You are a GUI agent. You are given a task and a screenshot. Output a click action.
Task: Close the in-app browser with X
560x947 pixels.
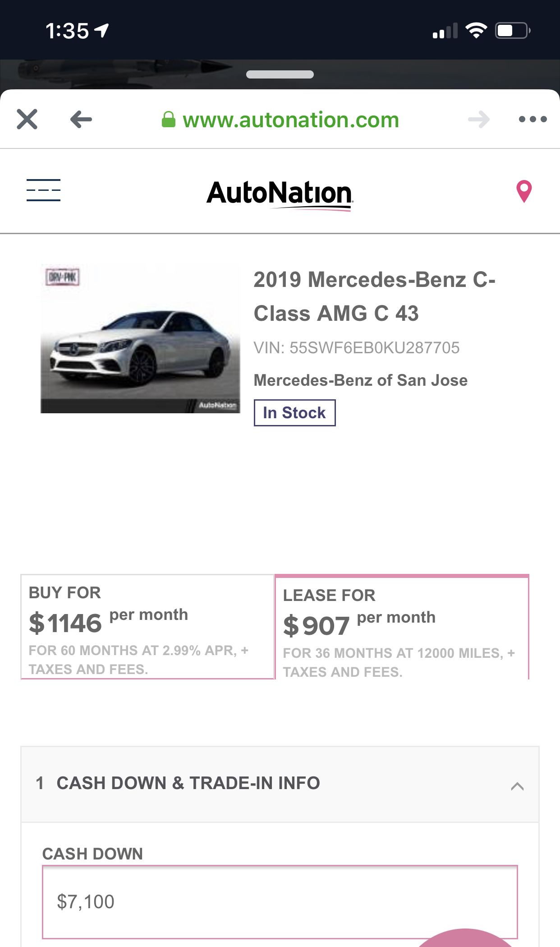[x=27, y=120]
